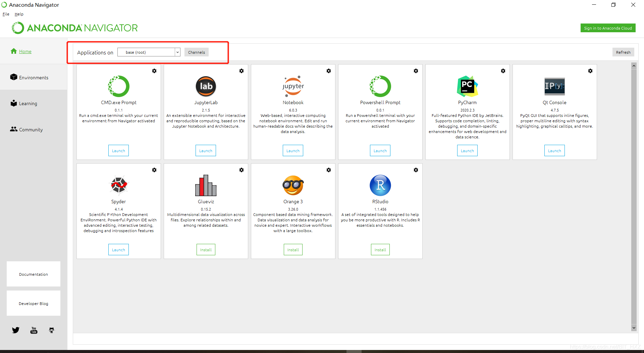Launch JupyterLab

pyautogui.click(x=206, y=150)
